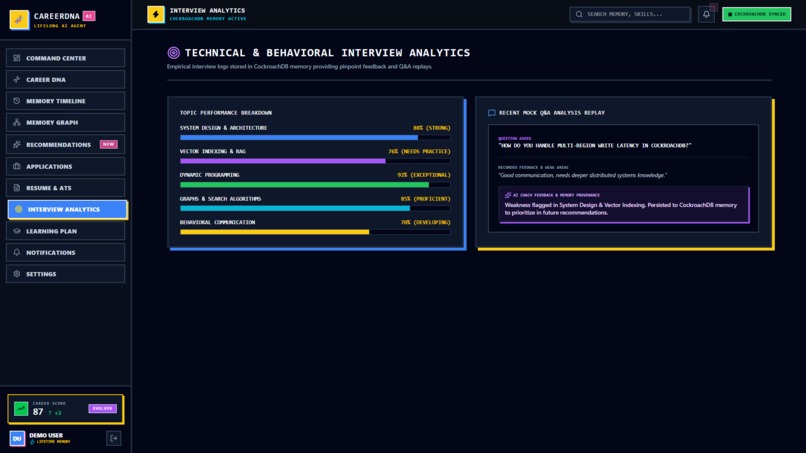The width and height of the screenshot is (806, 453).
Task: Click the lightning bolt icon in the header
Action: (156, 14)
